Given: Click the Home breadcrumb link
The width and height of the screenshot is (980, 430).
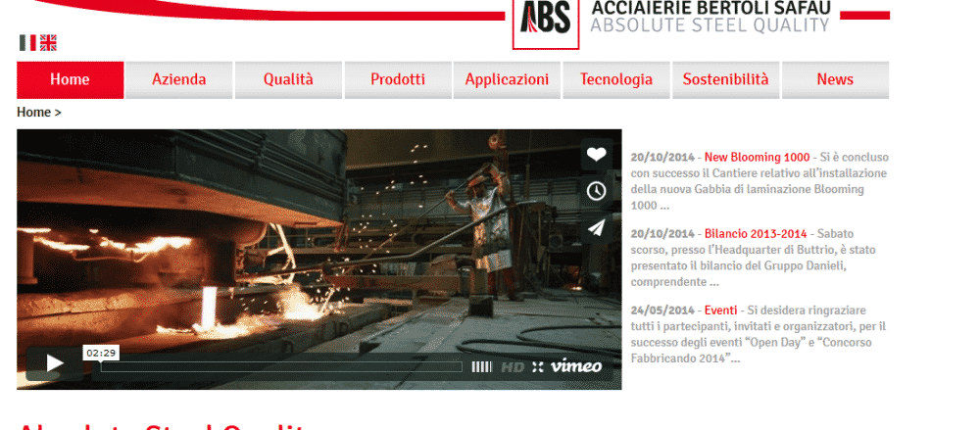Looking at the screenshot, I should click(33, 113).
